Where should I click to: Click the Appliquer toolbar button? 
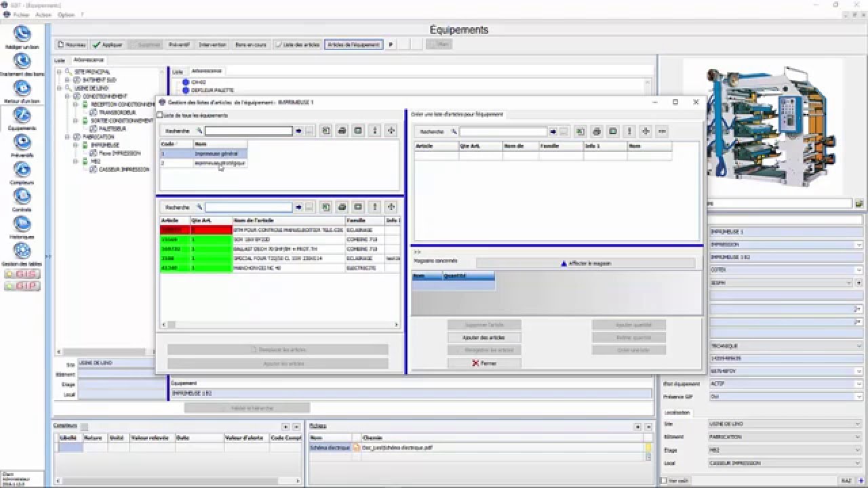click(x=108, y=45)
